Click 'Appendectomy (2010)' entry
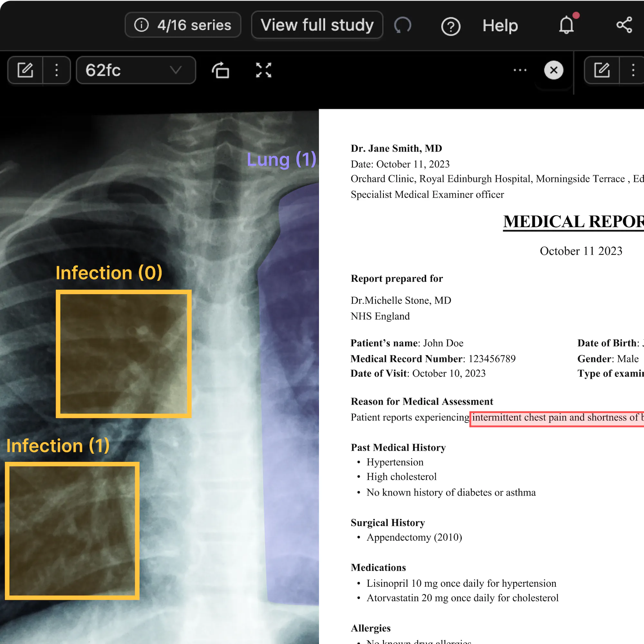Viewport: 644px width, 644px height. click(414, 537)
